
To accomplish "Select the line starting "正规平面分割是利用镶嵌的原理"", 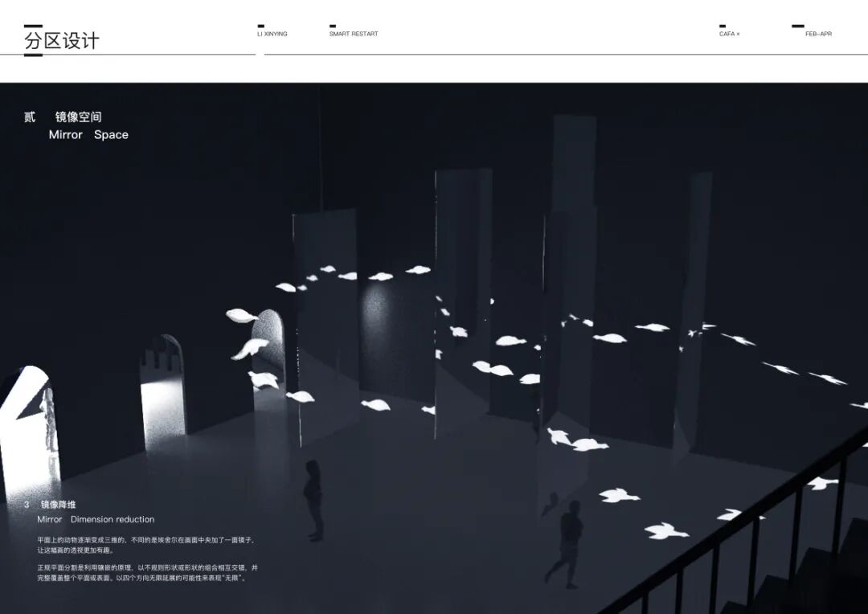I will click(148, 567).
